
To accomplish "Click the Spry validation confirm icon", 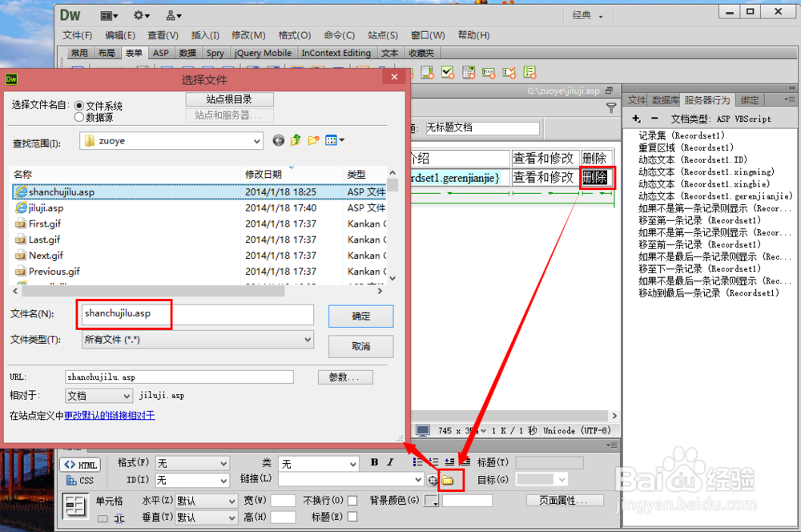I will (x=509, y=73).
